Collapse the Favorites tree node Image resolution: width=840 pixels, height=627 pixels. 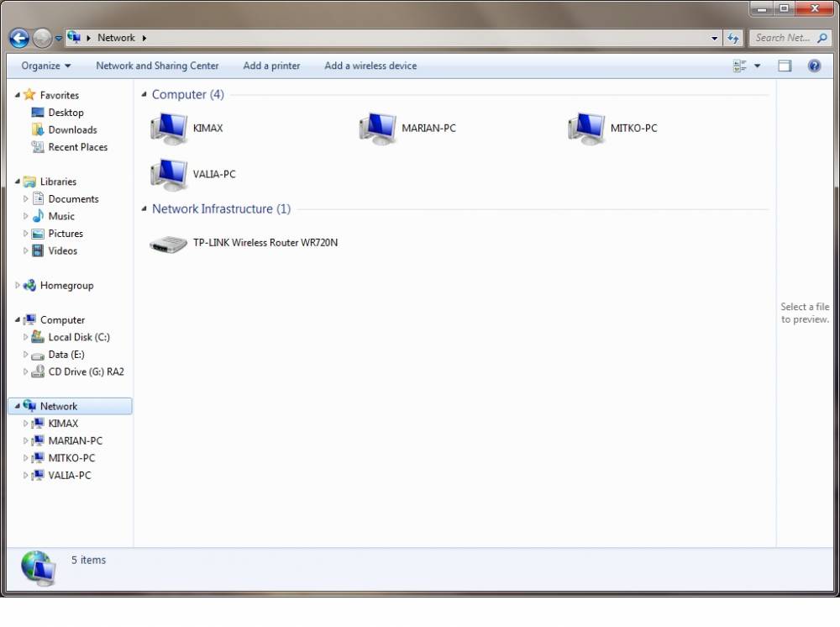[17, 95]
